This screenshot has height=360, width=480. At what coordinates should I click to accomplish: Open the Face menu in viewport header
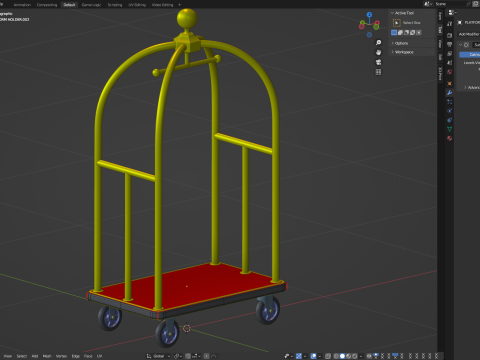pos(88,356)
